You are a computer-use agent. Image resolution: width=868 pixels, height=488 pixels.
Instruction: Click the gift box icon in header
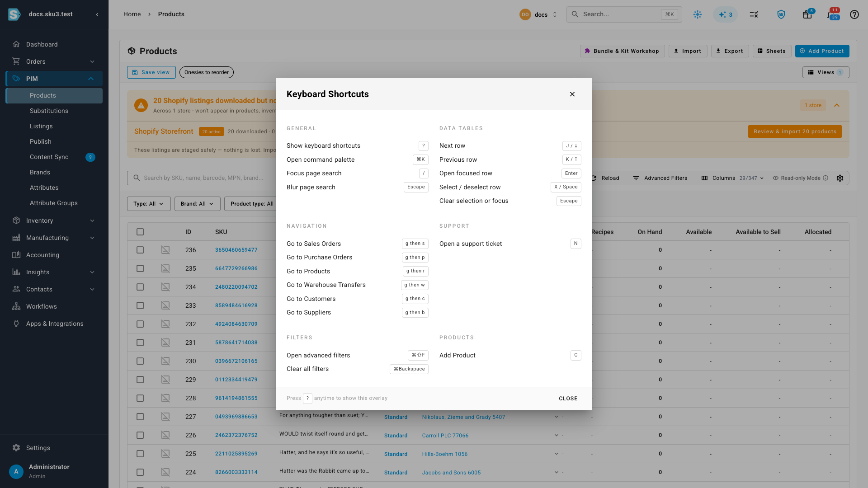point(807,14)
